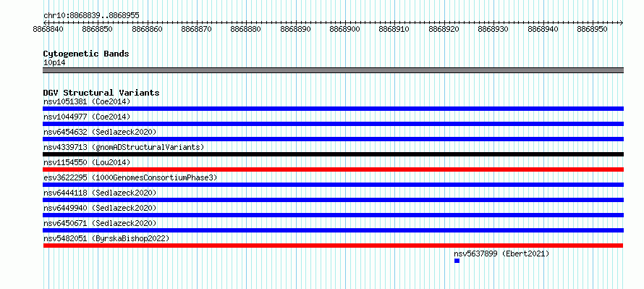Click ruler position 8868910
This screenshot has width=644, height=289.
394,29
